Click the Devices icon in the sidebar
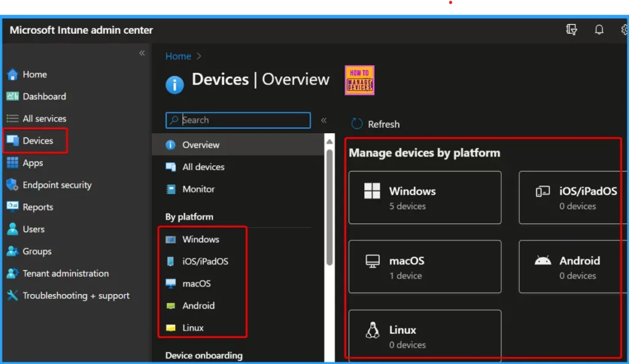Image resolution: width=629 pixels, height=364 pixels. pos(12,141)
